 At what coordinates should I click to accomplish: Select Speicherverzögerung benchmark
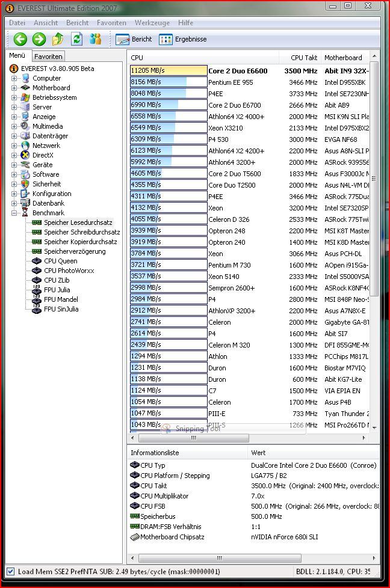[75, 251]
